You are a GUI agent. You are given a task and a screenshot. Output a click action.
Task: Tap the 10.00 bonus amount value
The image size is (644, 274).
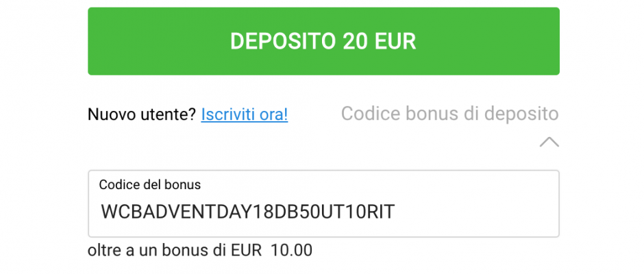291,250
